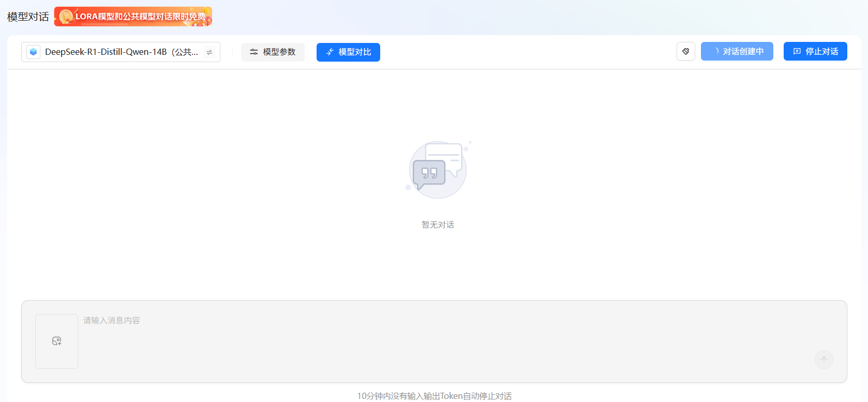Screen dimensions: 868x402
Task: Click the clear conversation eraser icon
Action: click(x=686, y=51)
